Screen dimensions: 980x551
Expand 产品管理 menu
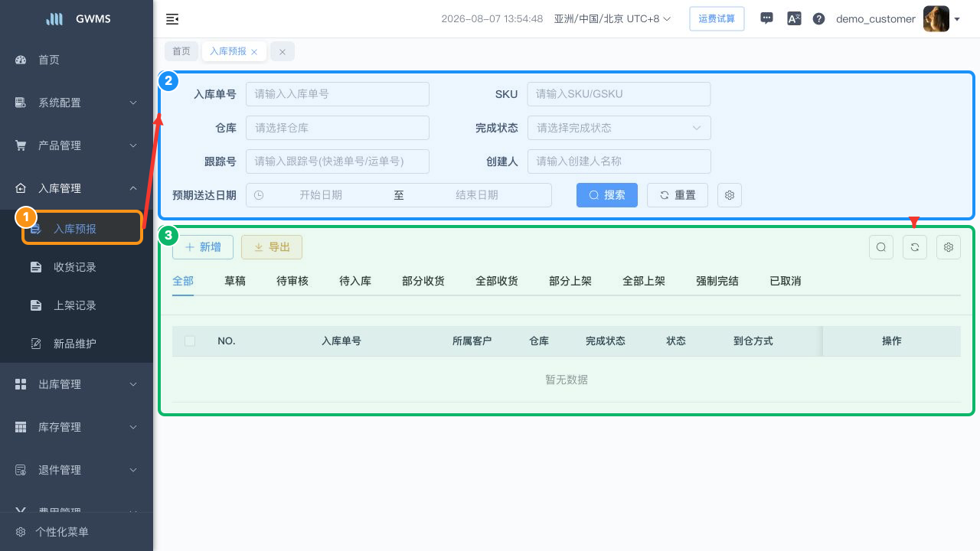[x=77, y=145]
